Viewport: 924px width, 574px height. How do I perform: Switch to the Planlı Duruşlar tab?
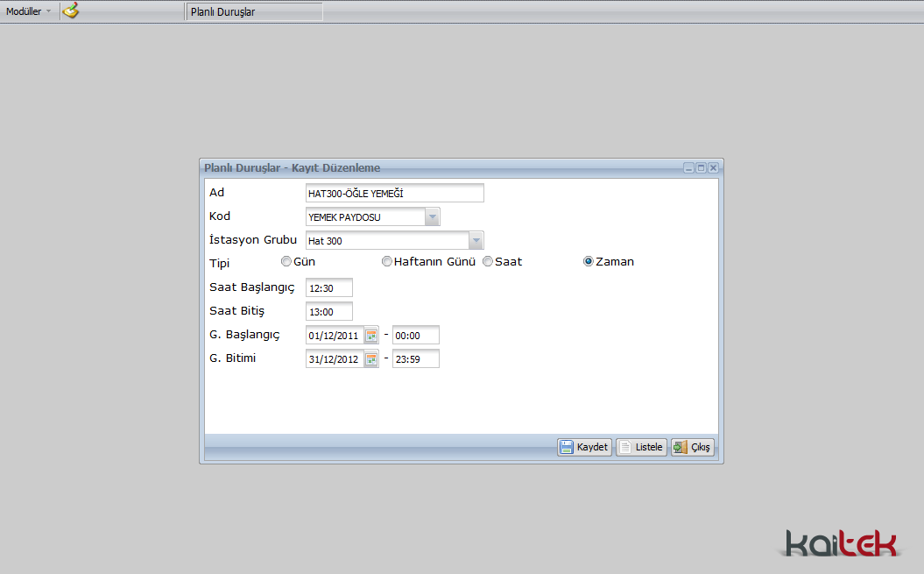pyautogui.click(x=254, y=12)
